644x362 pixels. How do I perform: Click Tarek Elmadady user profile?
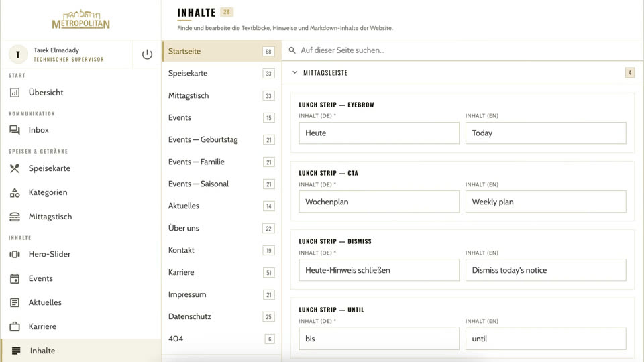click(x=67, y=54)
